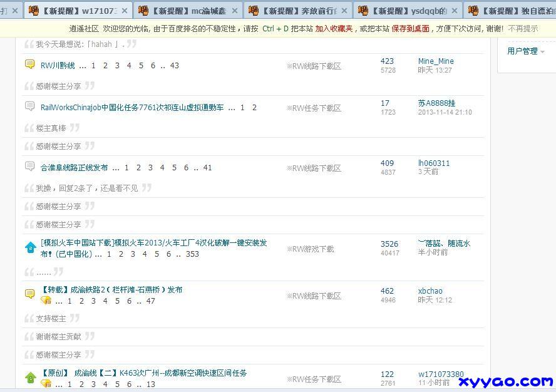
Task: Open the ※RW任务下载区 forum section
Action: (x=314, y=108)
